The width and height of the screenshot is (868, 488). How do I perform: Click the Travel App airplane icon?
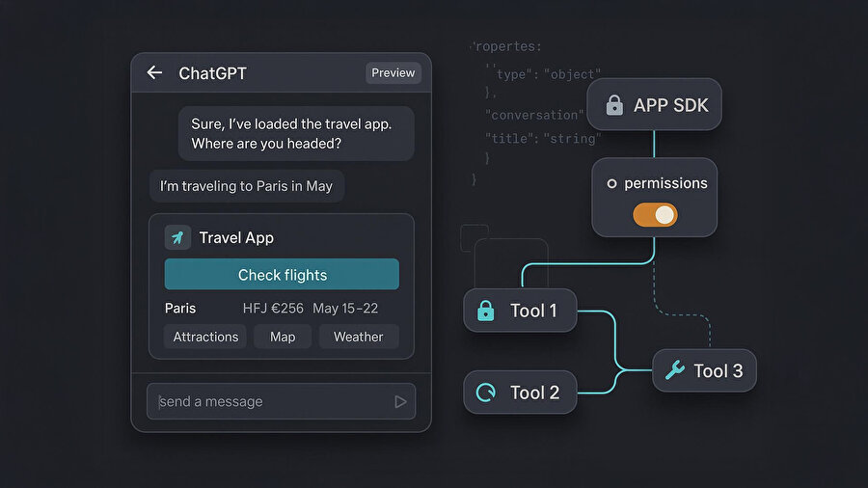178,237
